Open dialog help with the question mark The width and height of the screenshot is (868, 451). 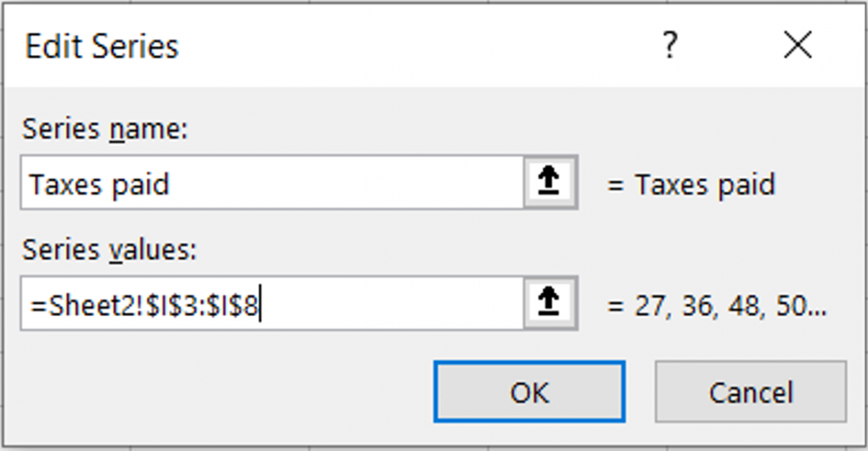click(669, 46)
